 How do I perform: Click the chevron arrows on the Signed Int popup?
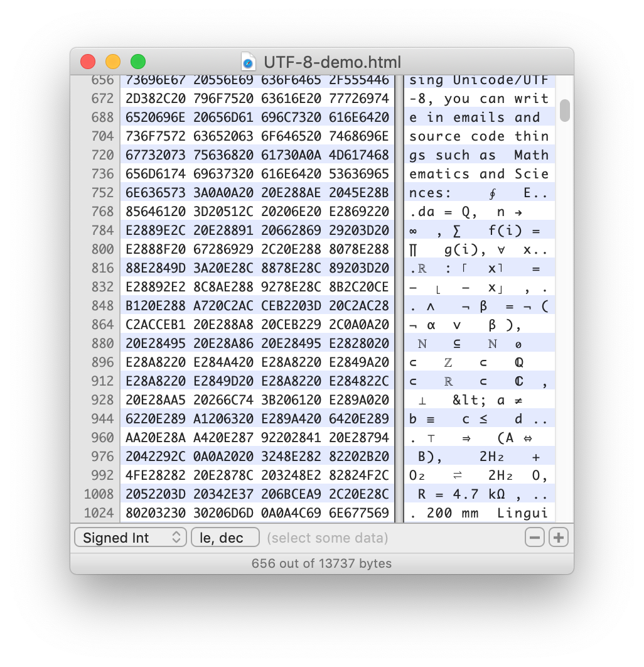(178, 537)
